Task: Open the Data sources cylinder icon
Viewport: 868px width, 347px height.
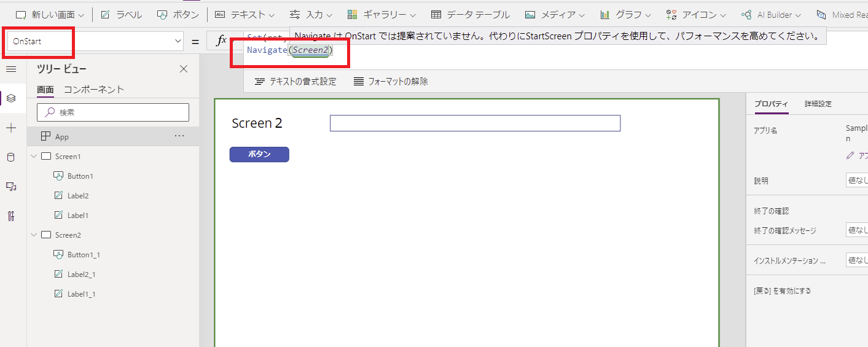Action: point(10,157)
